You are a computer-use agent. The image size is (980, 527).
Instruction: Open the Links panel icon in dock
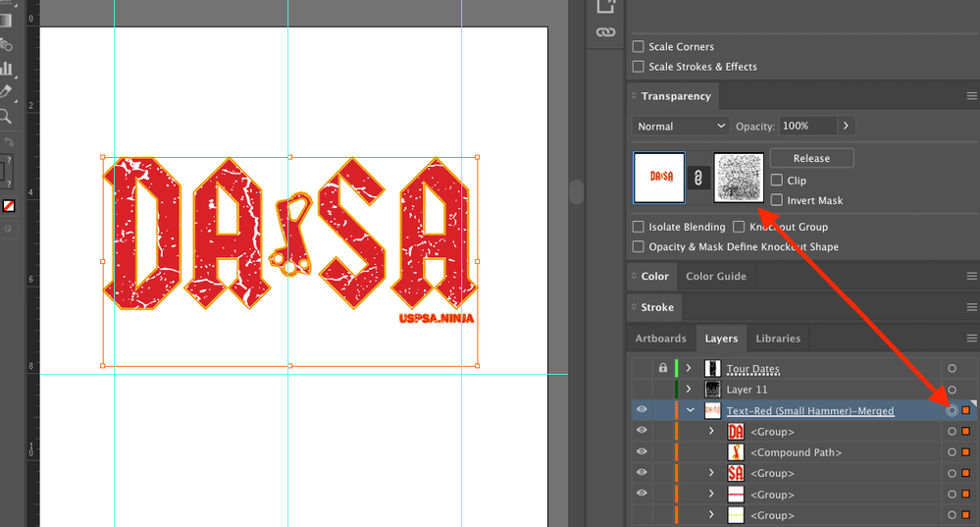pyautogui.click(x=605, y=32)
